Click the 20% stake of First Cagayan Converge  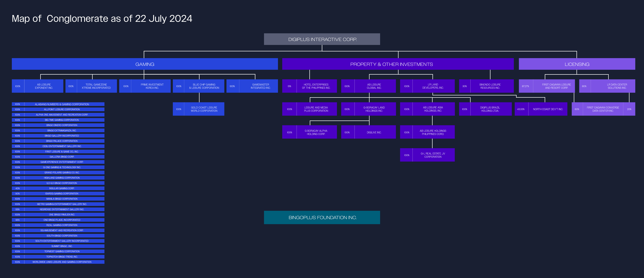click(x=629, y=109)
